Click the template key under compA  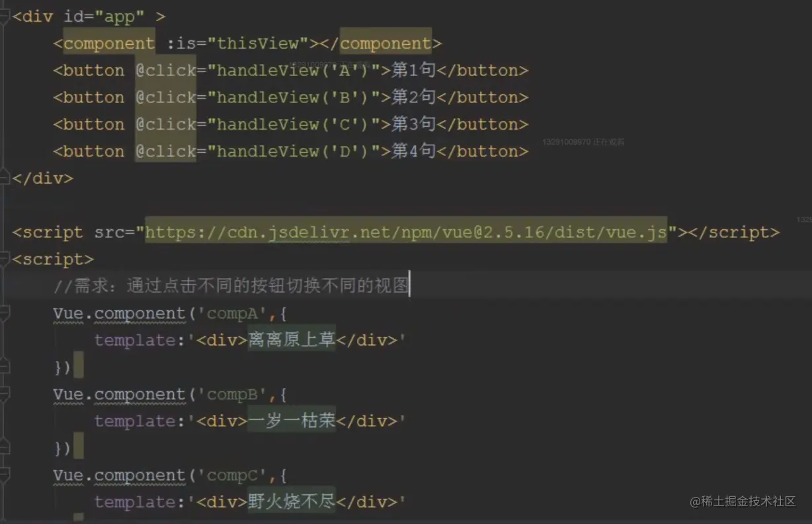pos(135,341)
